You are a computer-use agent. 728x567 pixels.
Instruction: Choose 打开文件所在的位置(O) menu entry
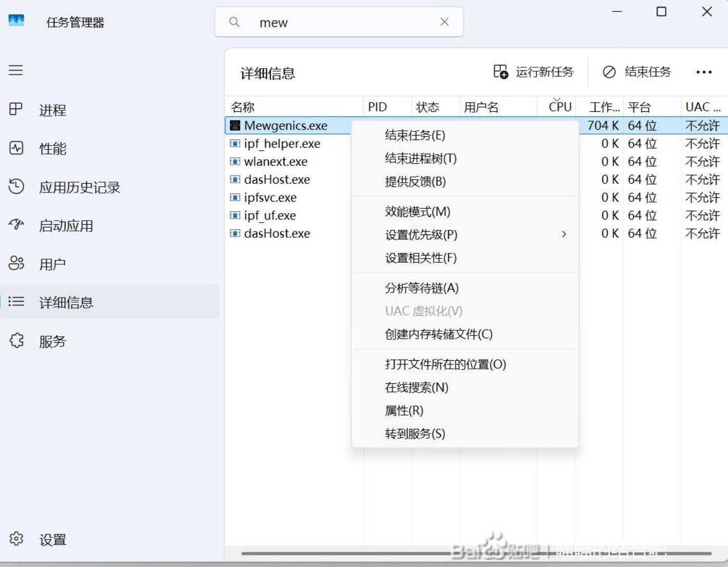[x=445, y=364]
